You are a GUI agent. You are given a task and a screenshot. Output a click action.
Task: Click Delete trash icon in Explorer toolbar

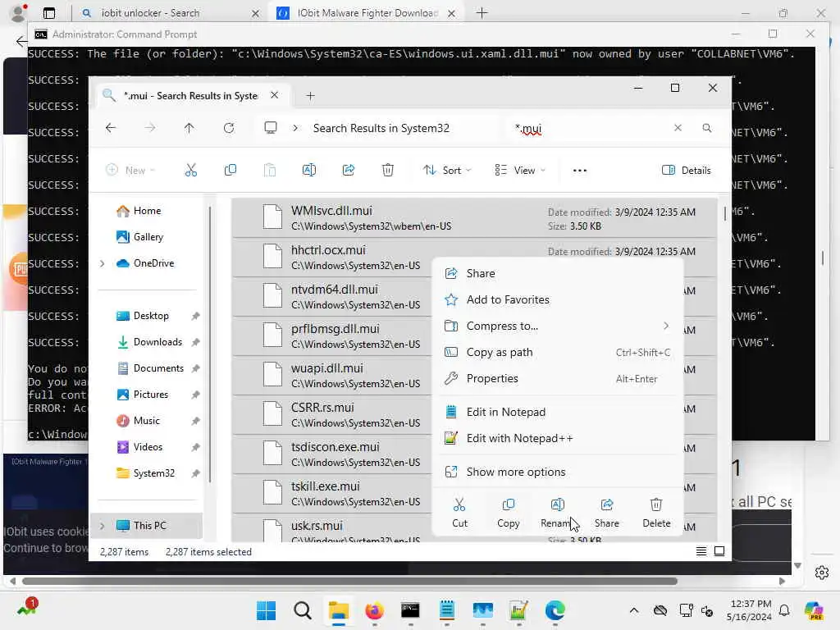pyautogui.click(x=388, y=171)
